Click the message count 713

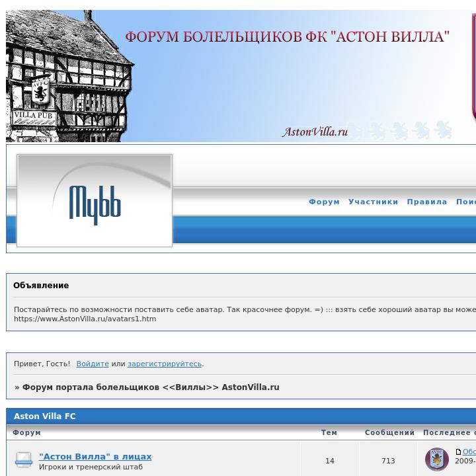(x=388, y=461)
